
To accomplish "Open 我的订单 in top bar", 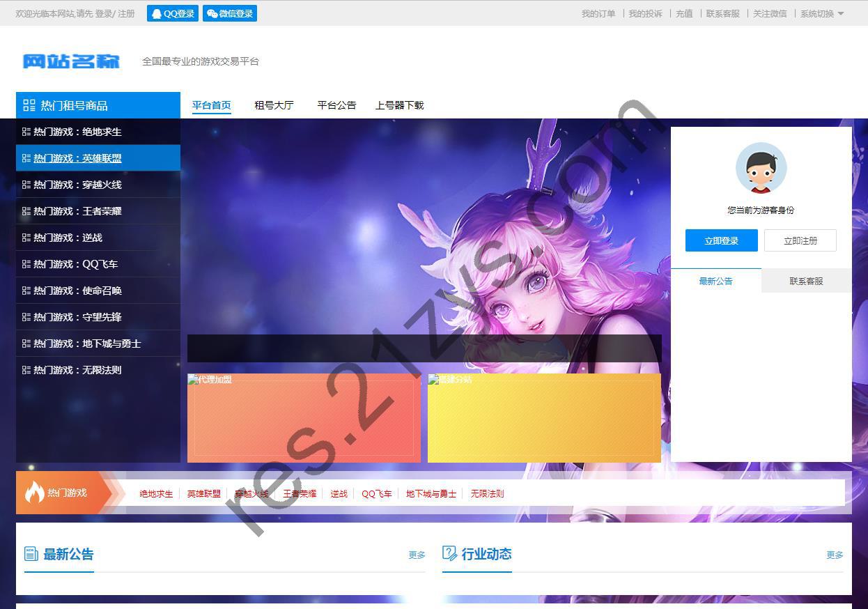I will pyautogui.click(x=598, y=13).
